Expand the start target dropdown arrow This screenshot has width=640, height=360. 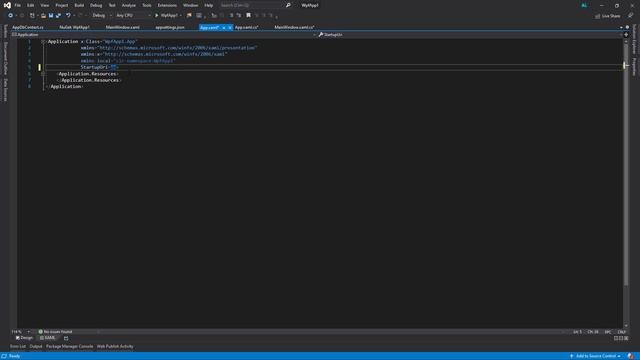(181, 16)
